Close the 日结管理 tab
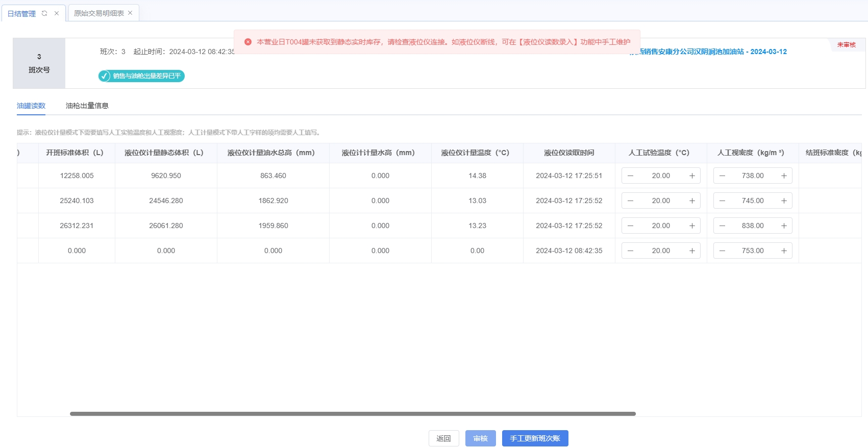The image size is (868, 448). [57, 13]
